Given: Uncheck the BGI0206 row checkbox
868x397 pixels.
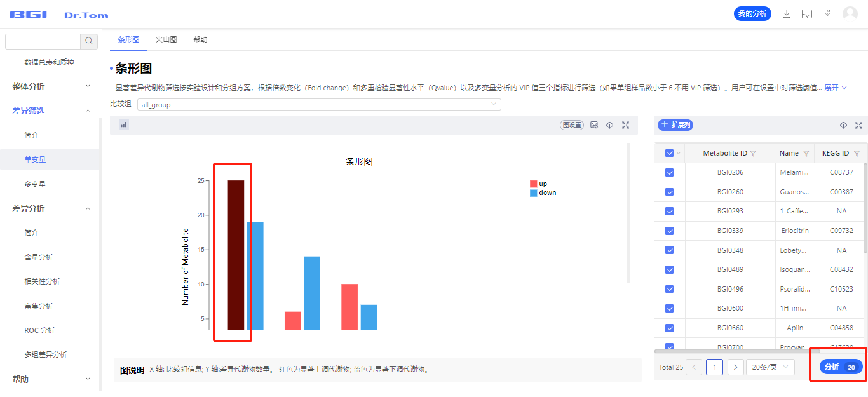Looking at the screenshot, I should [x=669, y=173].
